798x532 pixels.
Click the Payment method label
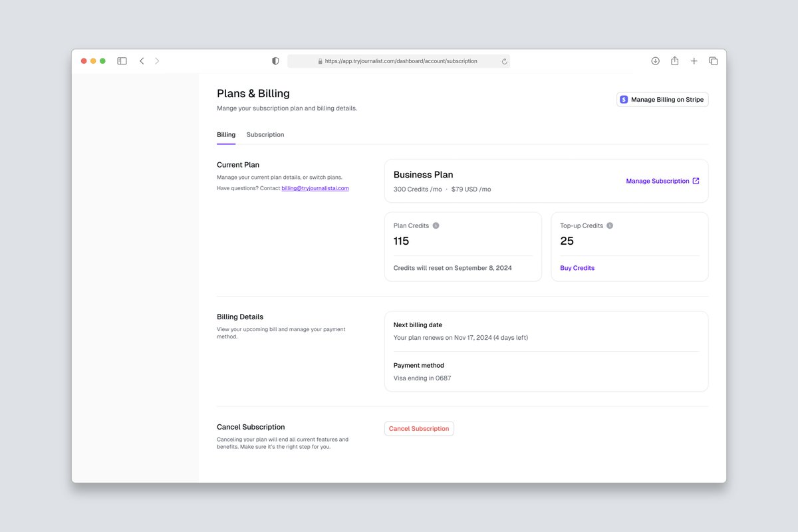pyautogui.click(x=418, y=365)
